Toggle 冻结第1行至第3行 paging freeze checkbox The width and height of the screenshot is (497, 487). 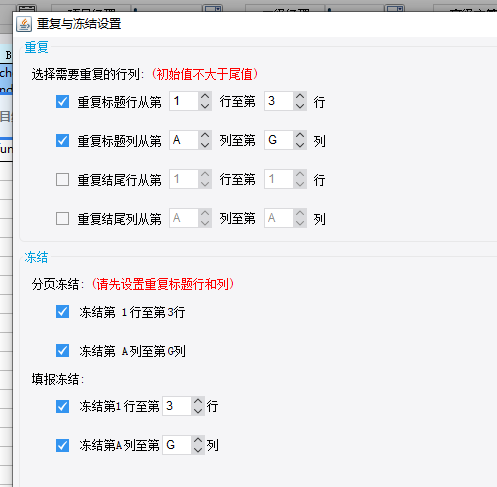(62, 312)
